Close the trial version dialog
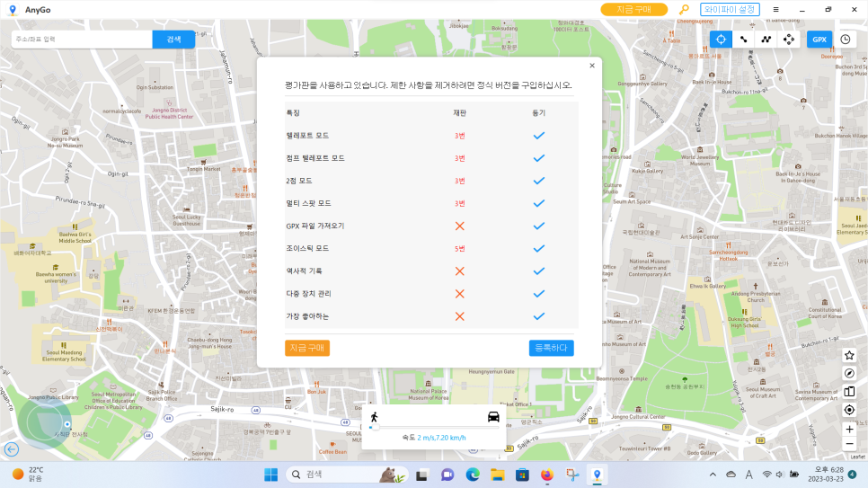 pyautogui.click(x=592, y=66)
